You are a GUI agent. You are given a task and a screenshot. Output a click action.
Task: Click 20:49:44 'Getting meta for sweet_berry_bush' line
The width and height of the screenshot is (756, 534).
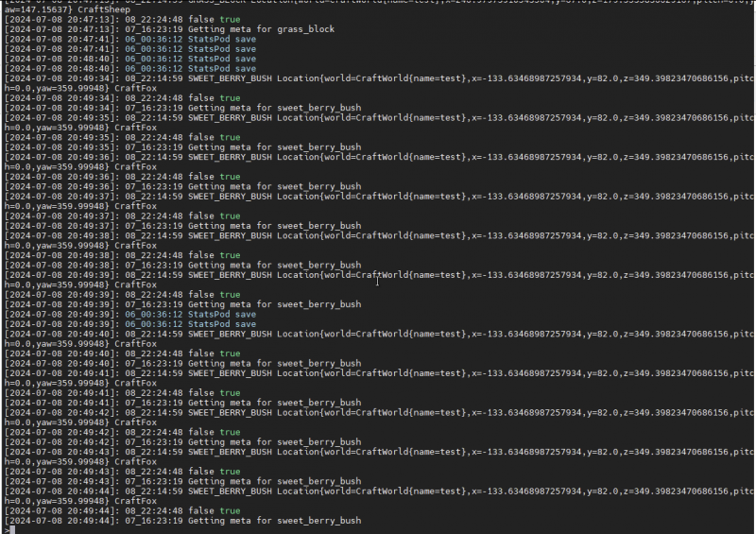[182, 521]
